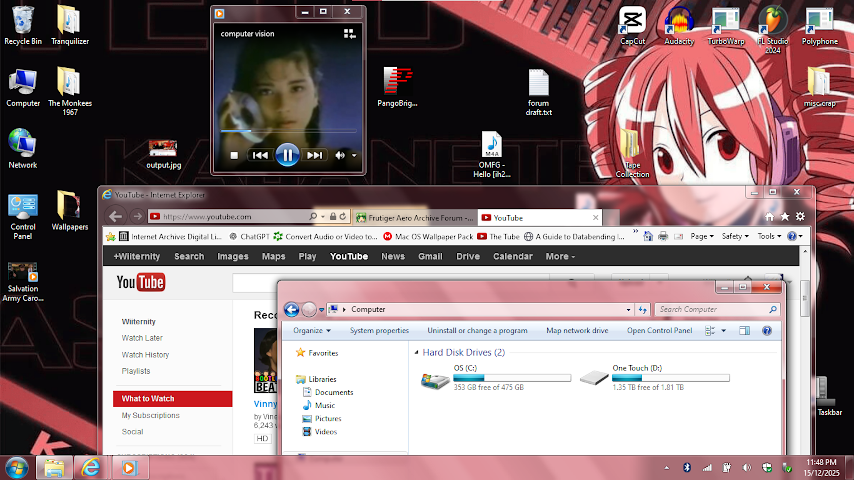Toggle the Explorer preview pane button

(x=745, y=330)
